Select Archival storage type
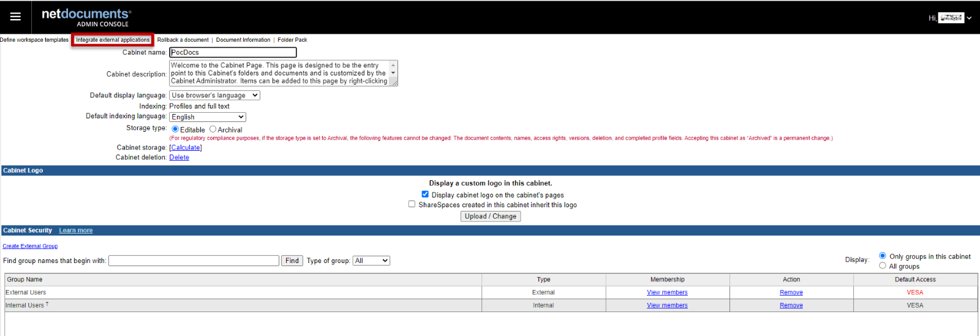The height and width of the screenshot is (336, 980). tap(213, 129)
